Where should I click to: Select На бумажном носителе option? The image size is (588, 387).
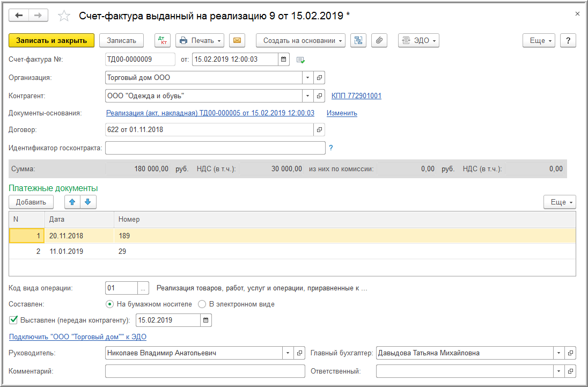tap(149, 304)
